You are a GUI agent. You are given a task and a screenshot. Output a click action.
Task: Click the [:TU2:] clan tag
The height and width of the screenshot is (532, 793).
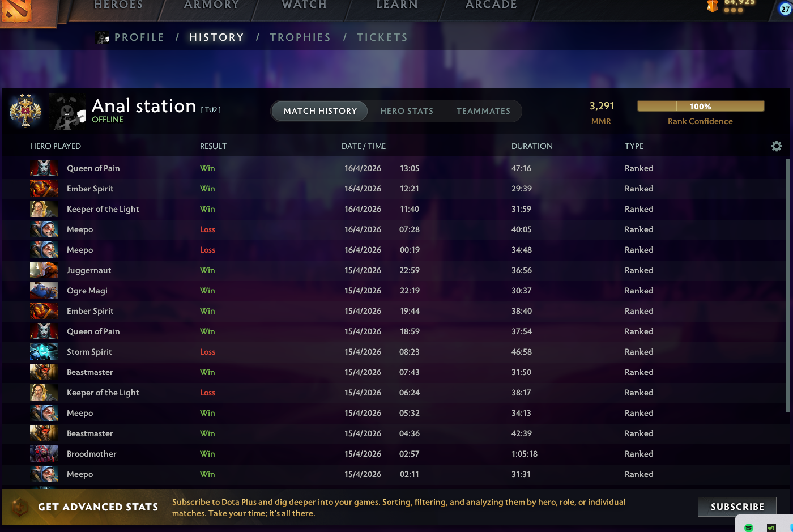click(211, 110)
